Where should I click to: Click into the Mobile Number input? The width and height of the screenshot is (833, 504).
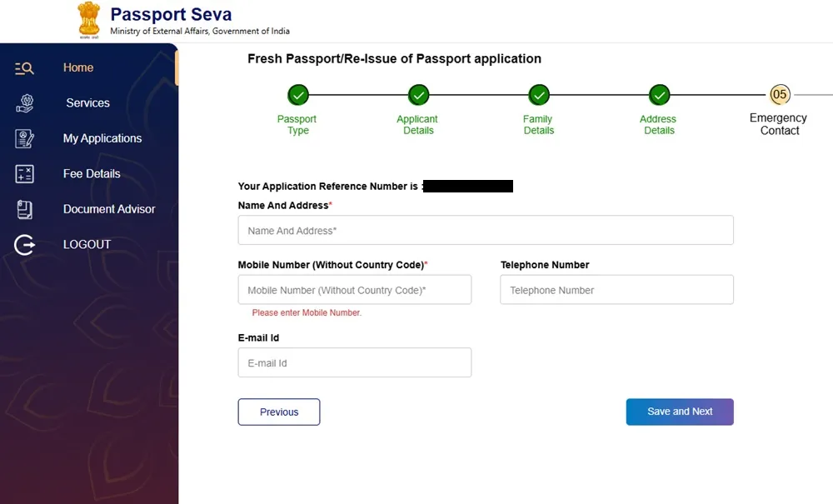coord(355,290)
